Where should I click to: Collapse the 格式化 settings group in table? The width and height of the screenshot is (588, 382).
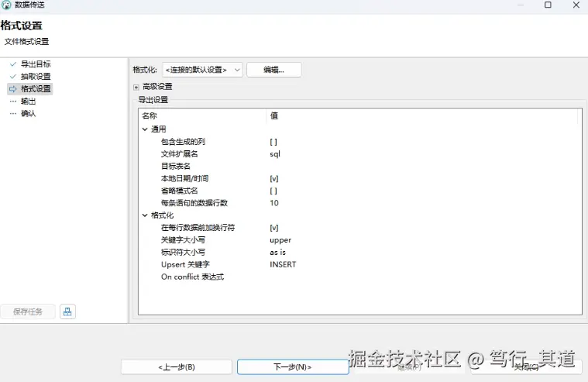point(145,215)
